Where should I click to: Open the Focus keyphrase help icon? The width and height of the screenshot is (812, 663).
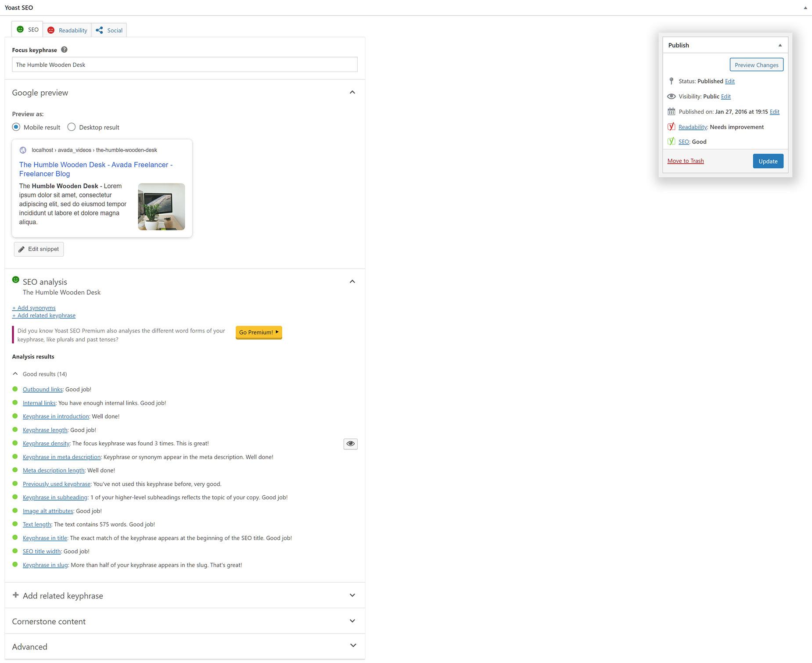pos(64,50)
